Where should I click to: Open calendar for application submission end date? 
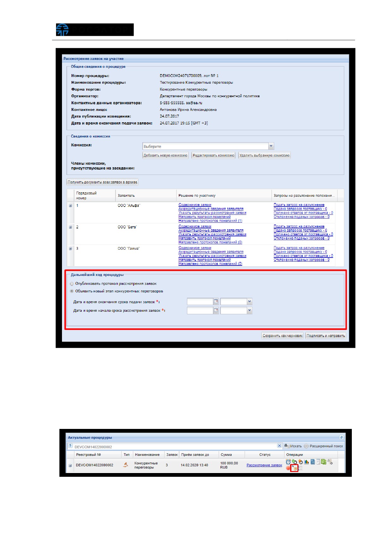(216, 301)
